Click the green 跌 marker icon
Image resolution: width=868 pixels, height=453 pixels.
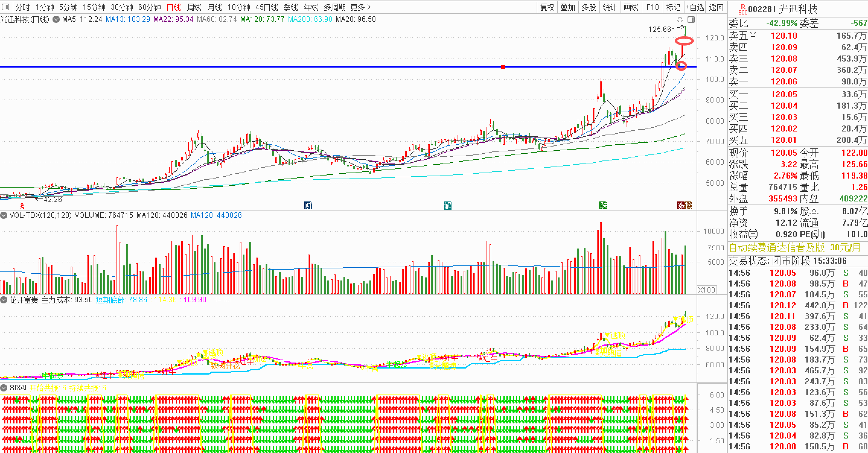[x=603, y=205]
